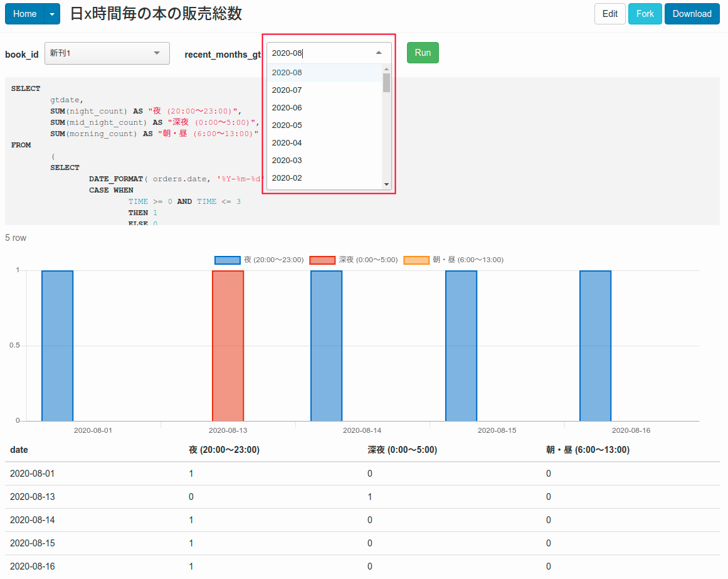Click the Download button

(692, 14)
